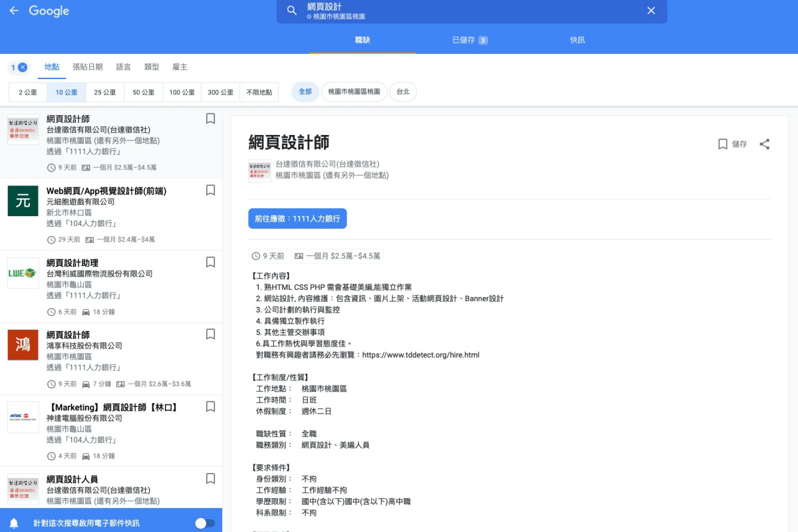Click the 前往應徵：1111人力銀行 button
Image resolution: width=798 pixels, height=532 pixels.
pyautogui.click(x=297, y=218)
